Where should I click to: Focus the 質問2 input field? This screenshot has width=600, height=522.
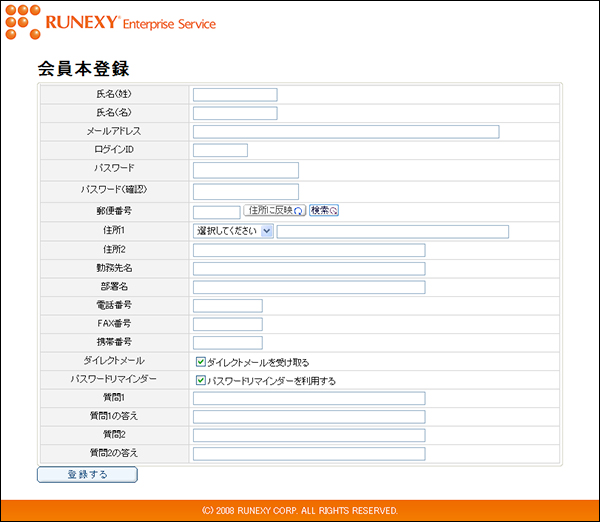pyautogui.click(x=309, y=435)
